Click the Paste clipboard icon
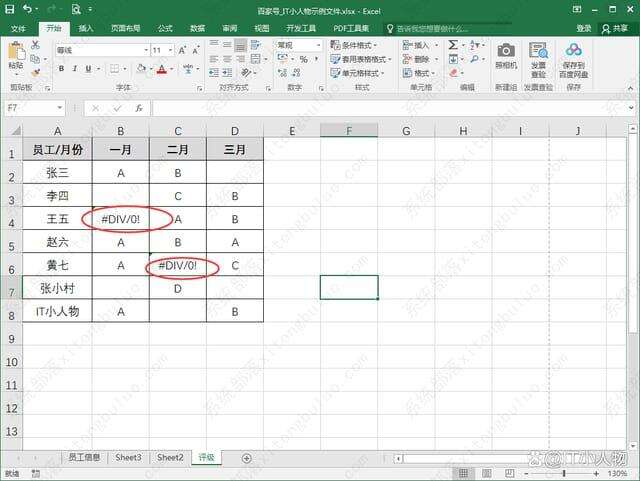Image resolution: width=640 pixels, height=481 pixels. [x=16, y=52]
